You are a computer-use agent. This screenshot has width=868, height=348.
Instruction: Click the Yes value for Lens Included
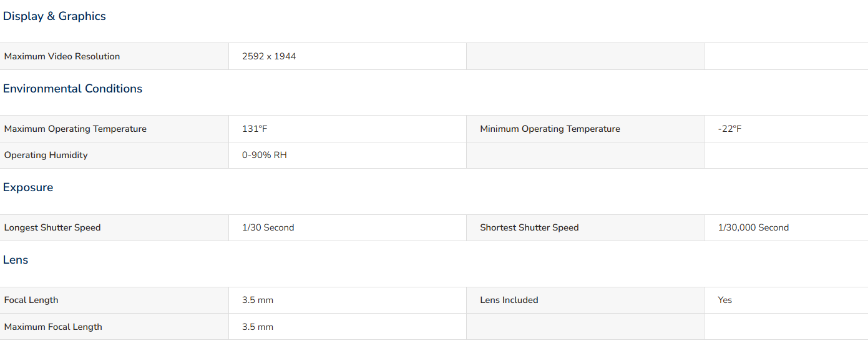tap(725, 300)
